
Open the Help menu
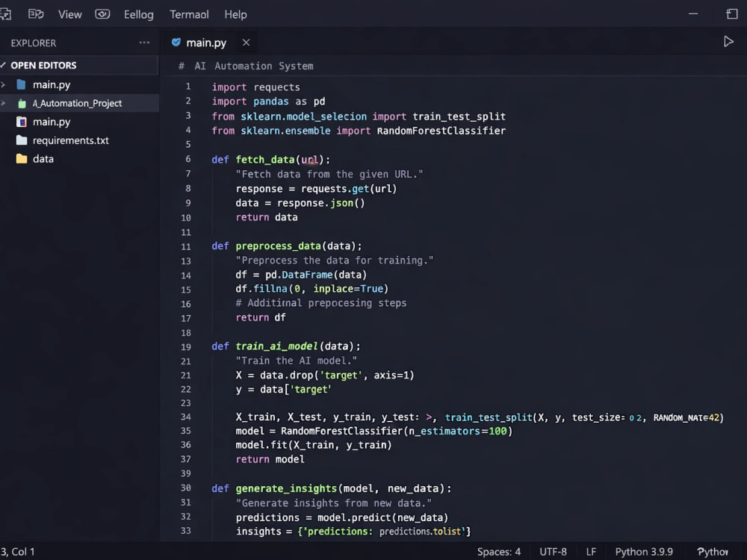(x=235, y=15)
